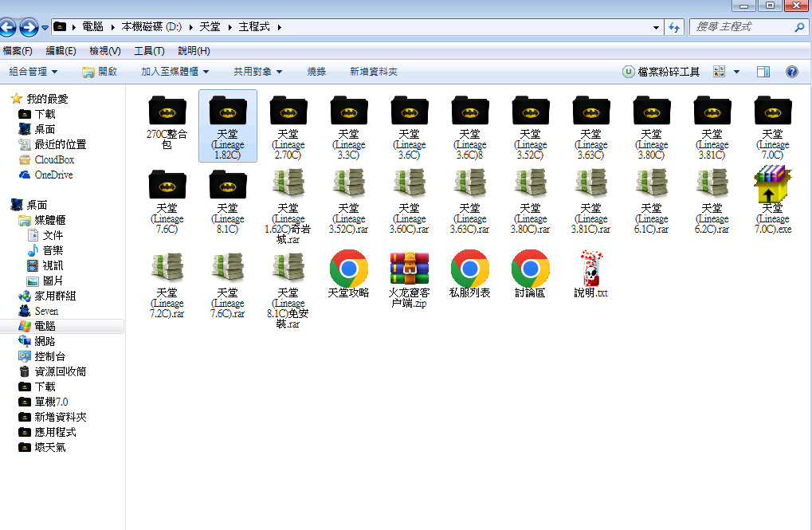The width and height of the screenshot is (812, 530).
Task: Open the 檢視(V) menu
Action: pos(105,51)
